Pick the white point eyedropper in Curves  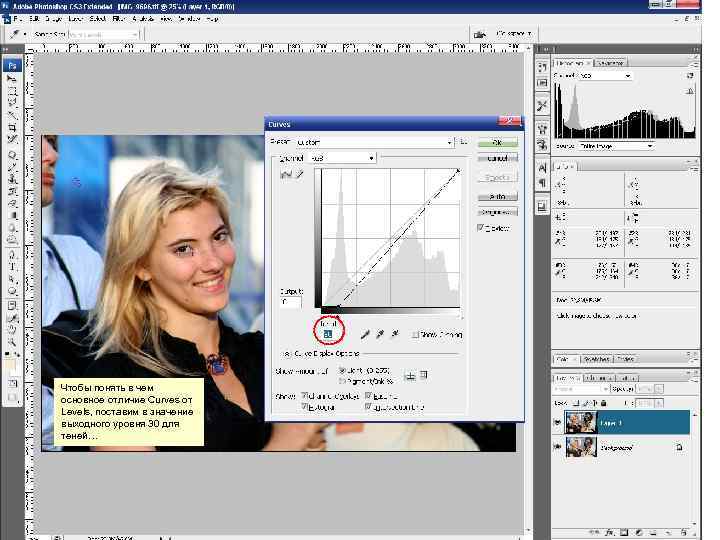point(395,335)
